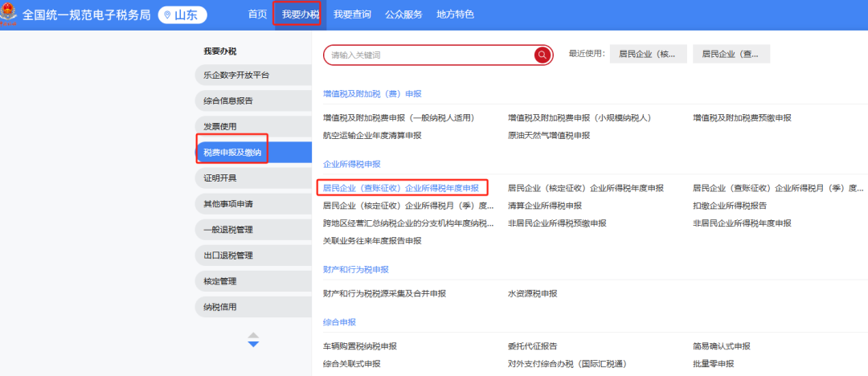Open 委托代征报告
This screenshot has width=868, height=376.
533,346
